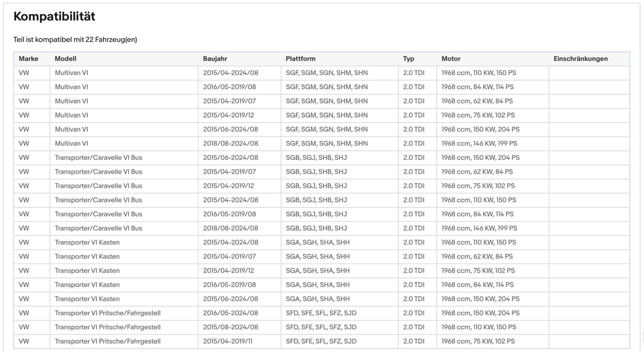Screen dimensions: 644x352
Task: Click the Typ column header
Action: point(409,59)
